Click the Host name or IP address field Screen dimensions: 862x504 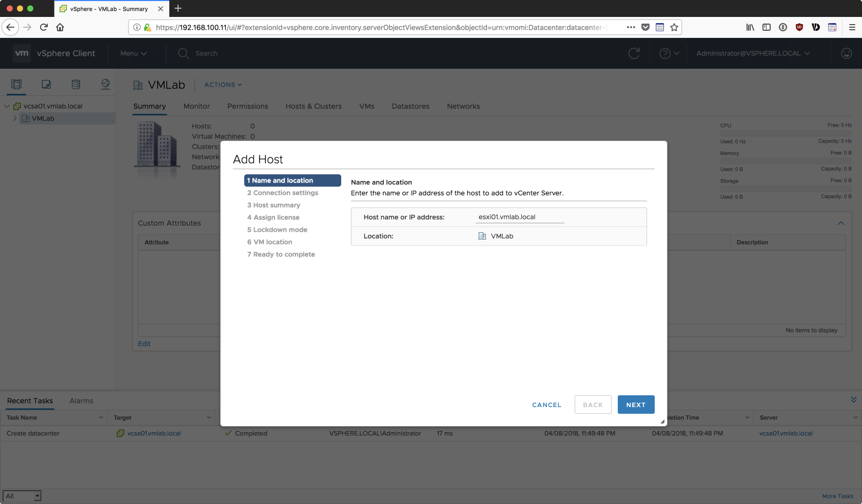click(x=519, y=217)
